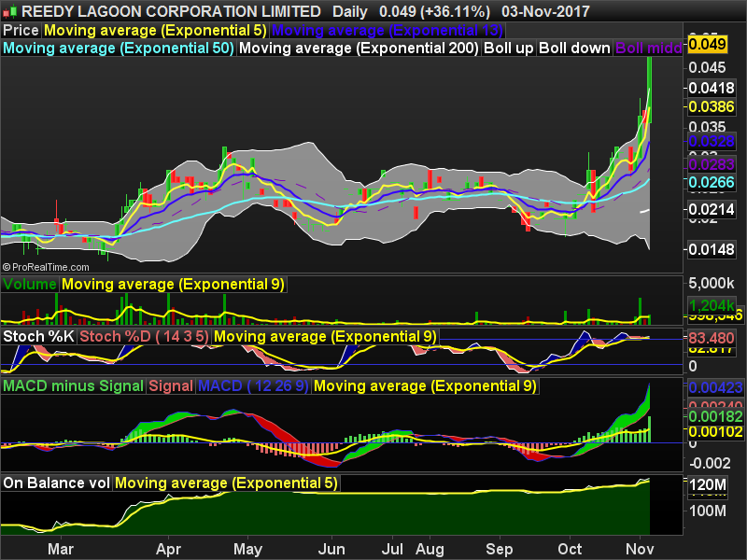Viewport: 747px width, 560px height.
Task: Select the MACD panel Moving average (Exponential 9)
Action: pyautogui.click(x=425, y=385)
